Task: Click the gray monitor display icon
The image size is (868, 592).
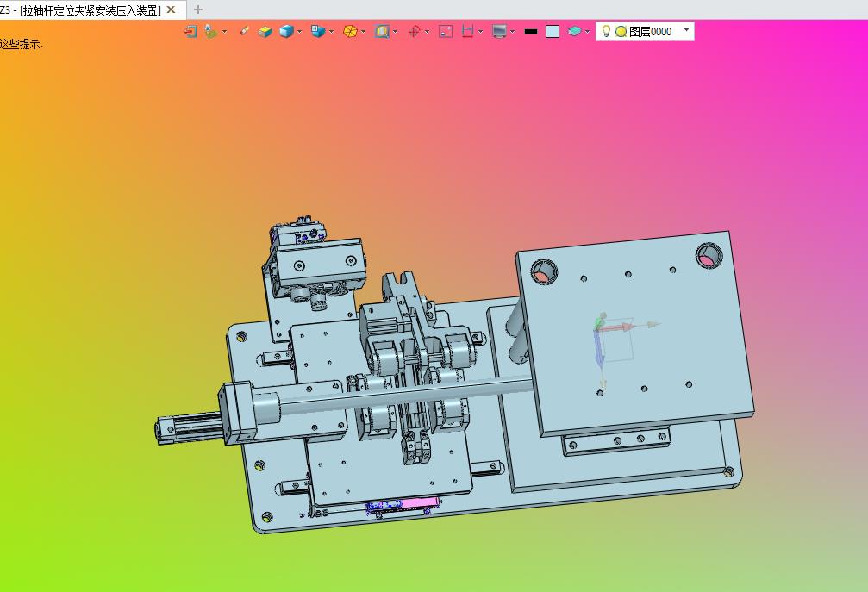Action: 499,32
